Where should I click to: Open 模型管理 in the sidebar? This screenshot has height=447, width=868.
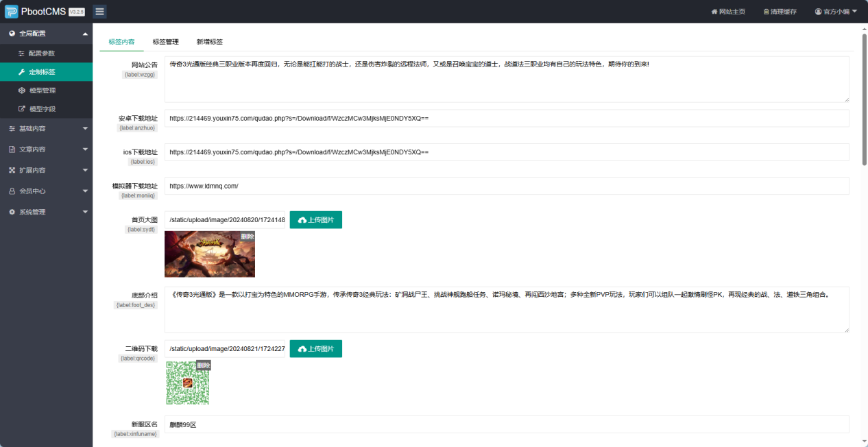click(46, 90)
